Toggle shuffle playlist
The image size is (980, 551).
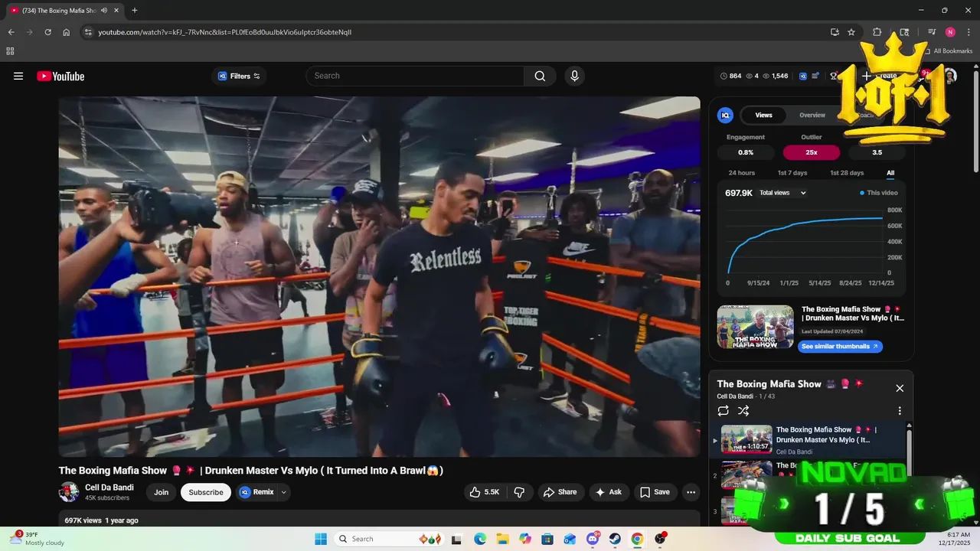coord(743,411)
